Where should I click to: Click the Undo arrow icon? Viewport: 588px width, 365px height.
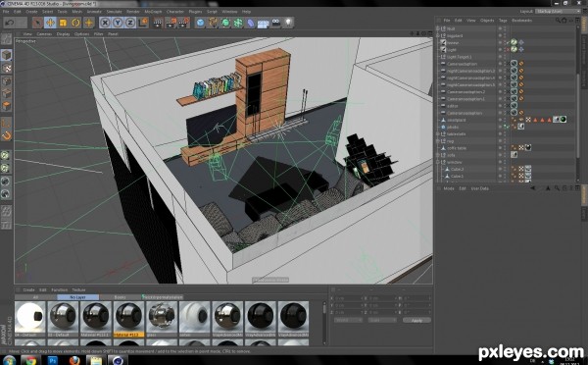[x=10, y=23]
